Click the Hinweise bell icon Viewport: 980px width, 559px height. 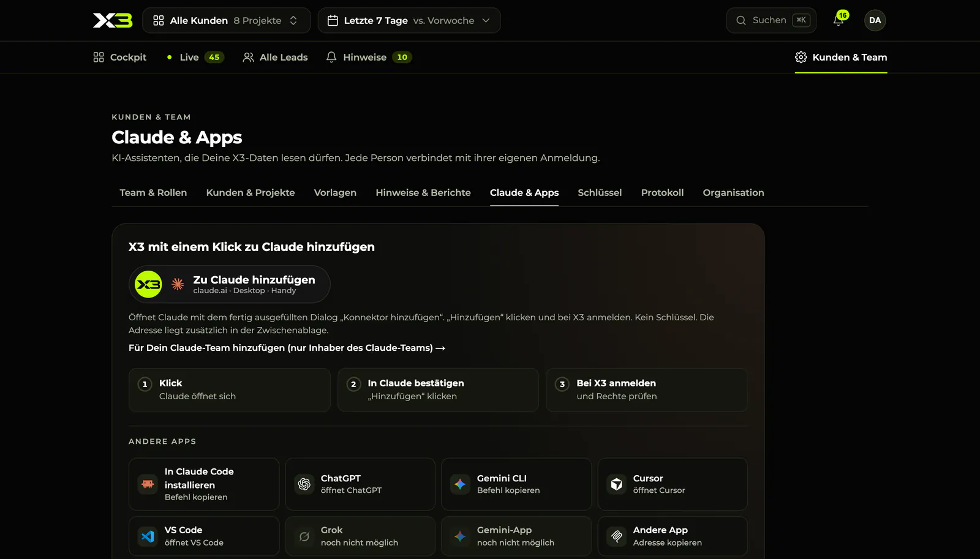click(331, 57)
